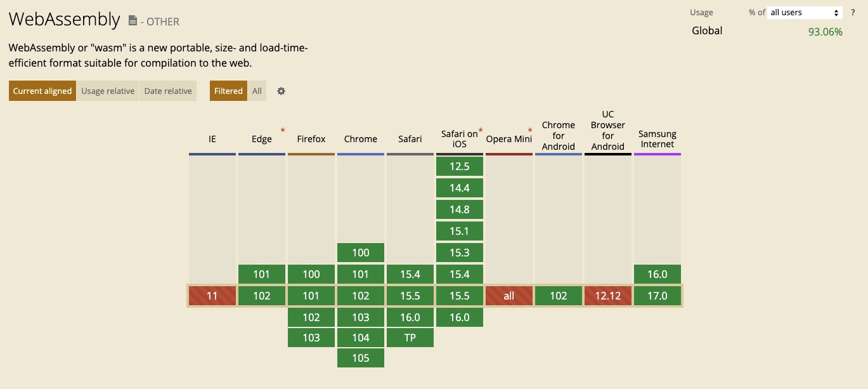Click the asterisk note next to Edge

[x=283, y=131]
